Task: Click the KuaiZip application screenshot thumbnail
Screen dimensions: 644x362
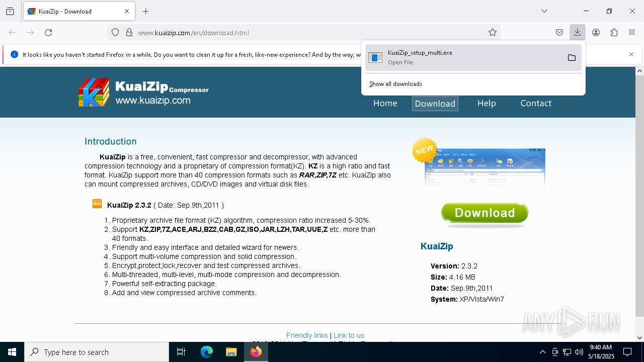Action: pyautogui.click(x=485, y=168)
